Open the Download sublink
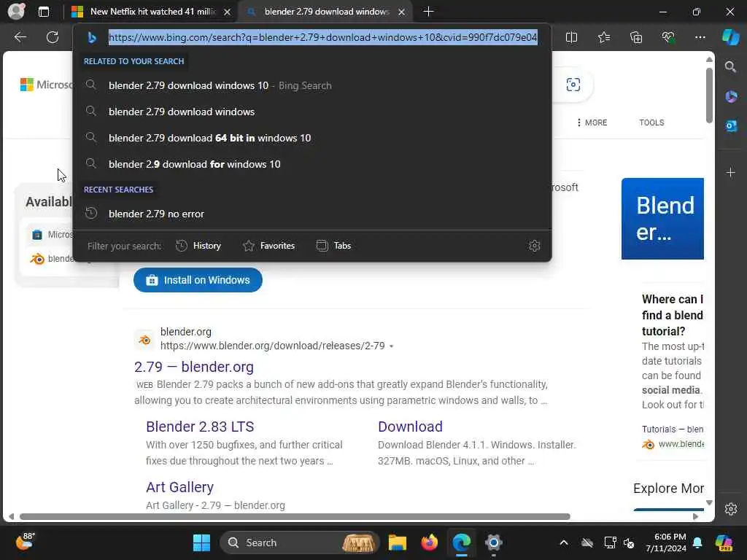 point(410,427)
